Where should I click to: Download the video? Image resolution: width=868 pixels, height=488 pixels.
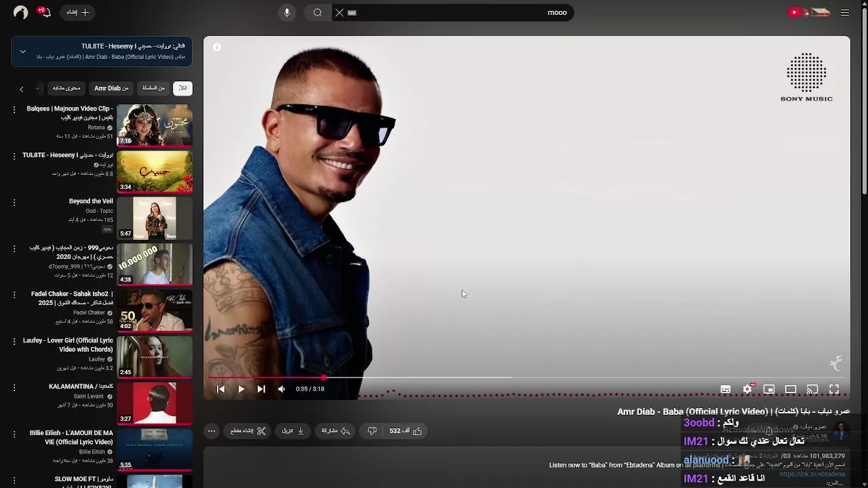293,431
